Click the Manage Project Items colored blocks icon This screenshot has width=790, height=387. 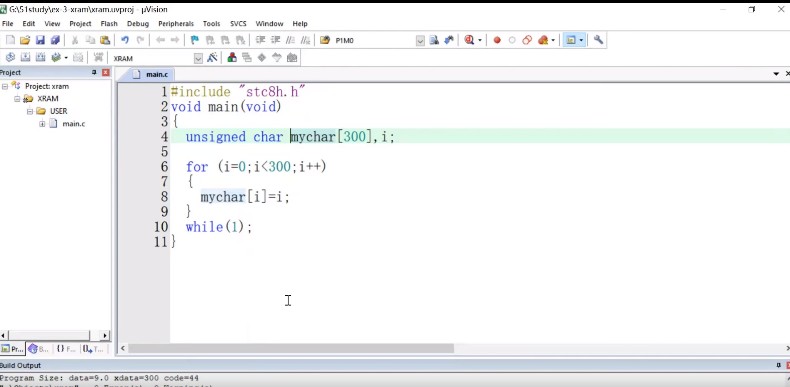(x=232, y=57)
